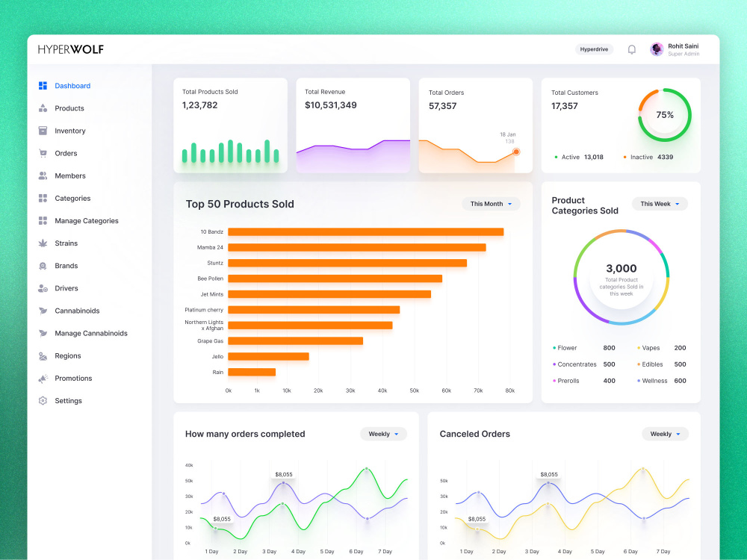747x560 pixels.
Task: Click the Vapes legend entry
Action: pos(662,348)
